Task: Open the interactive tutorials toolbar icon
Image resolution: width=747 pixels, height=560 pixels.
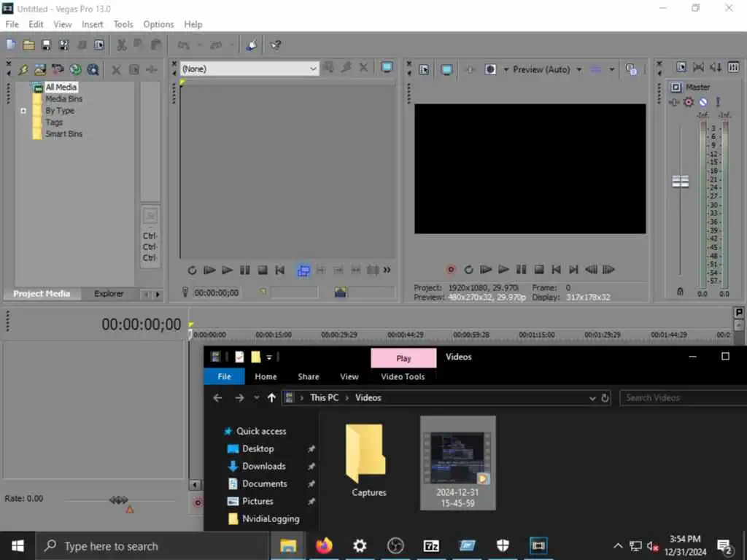Action: pos(252,44)
